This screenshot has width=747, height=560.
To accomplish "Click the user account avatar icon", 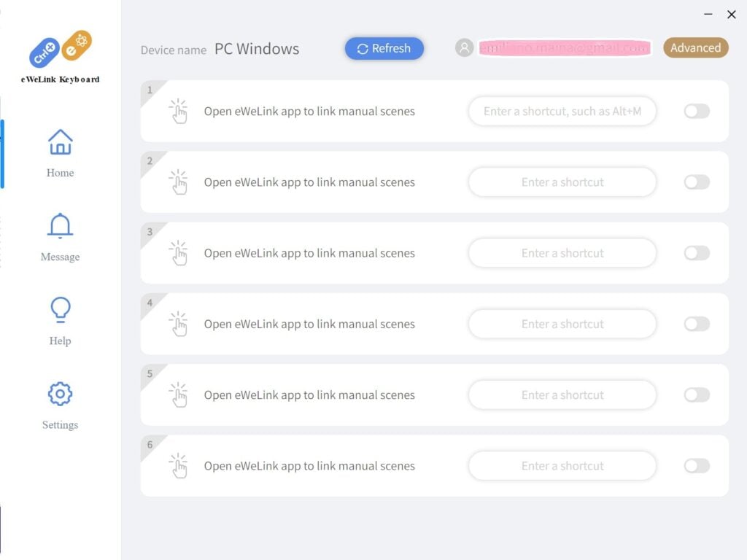I will point(464,47).
